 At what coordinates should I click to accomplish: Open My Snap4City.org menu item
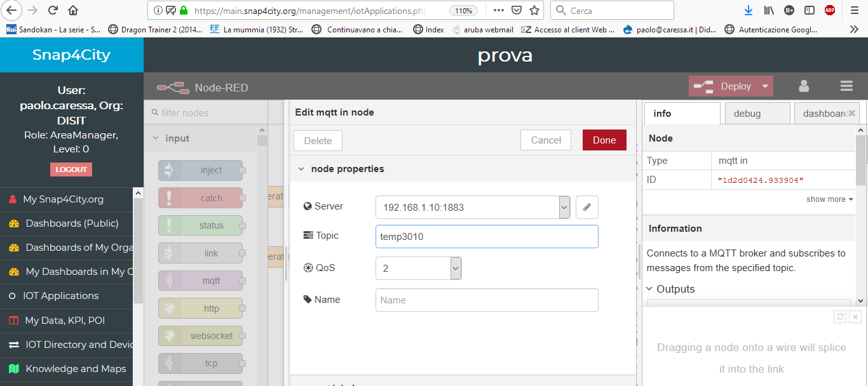pyautogui.click(x=66, y=199)
